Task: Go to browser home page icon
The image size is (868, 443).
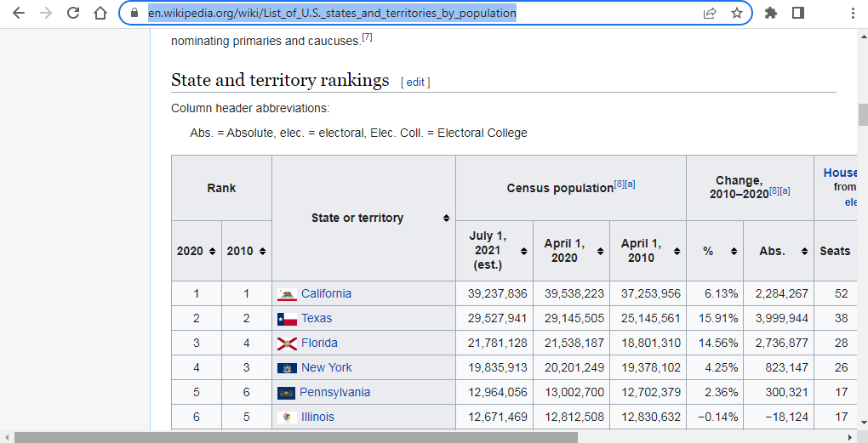Action: pyautogui.click(x=100, y=13)
